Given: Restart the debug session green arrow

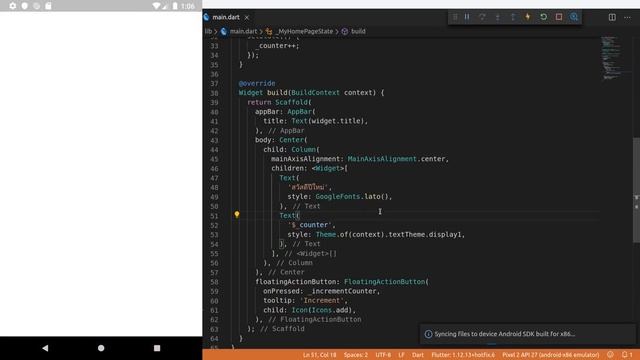Looking at the screenshot, I should click(543, 17).
